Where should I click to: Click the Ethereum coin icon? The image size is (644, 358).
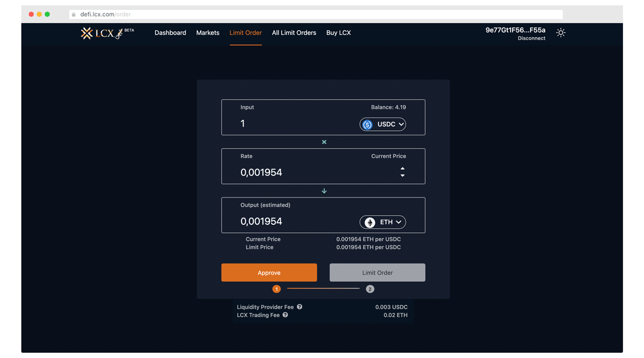click(x=370, y=222)
